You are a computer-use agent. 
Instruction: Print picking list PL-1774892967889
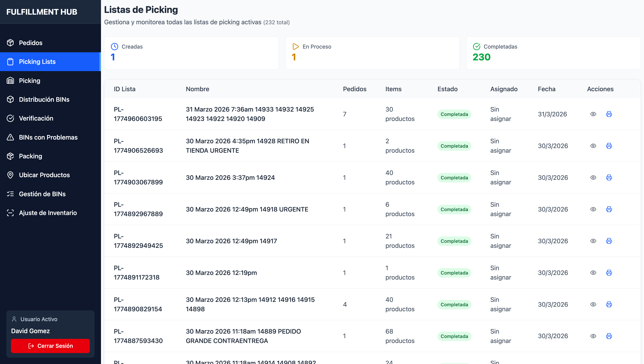[609, 209]
